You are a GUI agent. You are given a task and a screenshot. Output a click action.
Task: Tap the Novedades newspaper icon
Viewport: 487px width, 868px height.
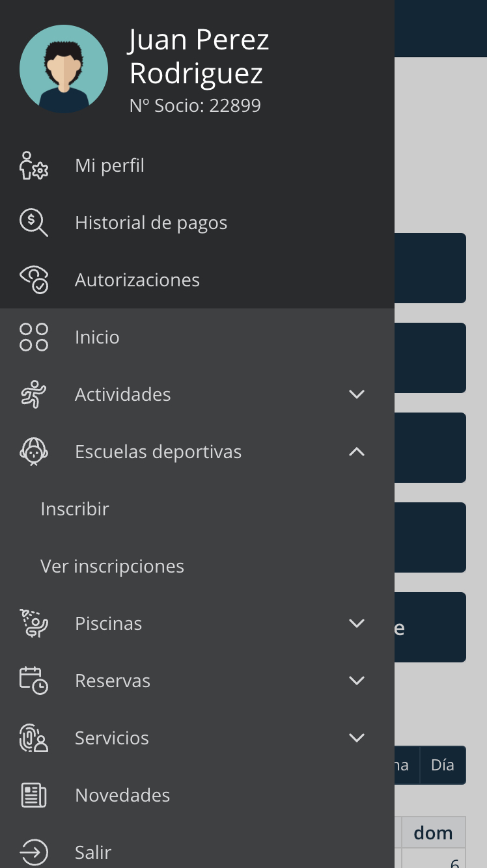(x=34, y=795)
